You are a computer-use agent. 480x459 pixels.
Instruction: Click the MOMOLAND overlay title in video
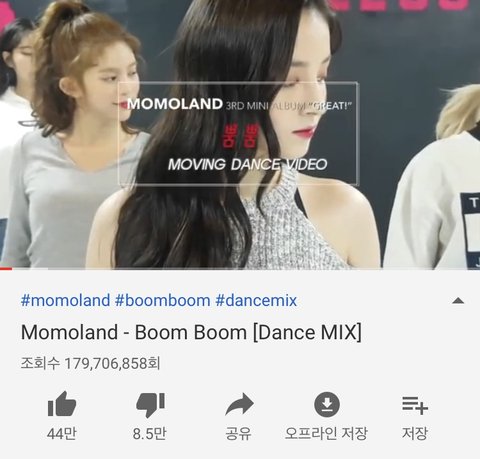pos(175,104)
